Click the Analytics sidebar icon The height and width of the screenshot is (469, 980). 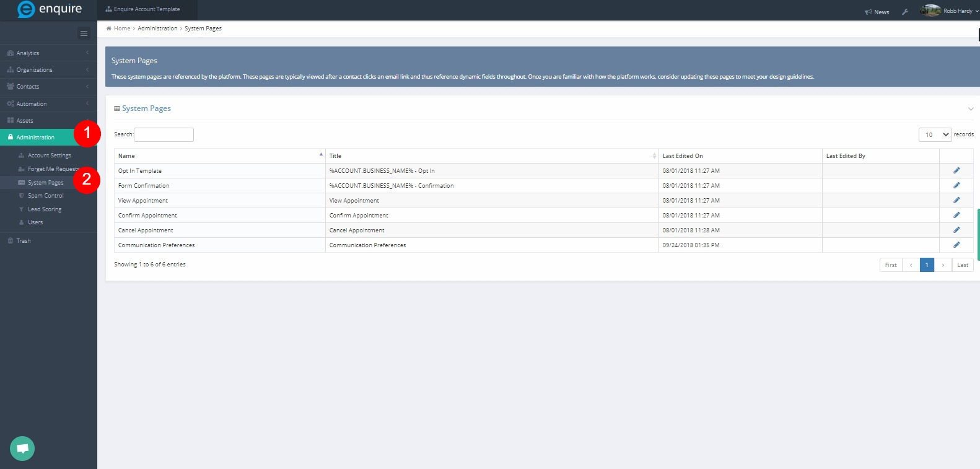pos(11,53)
